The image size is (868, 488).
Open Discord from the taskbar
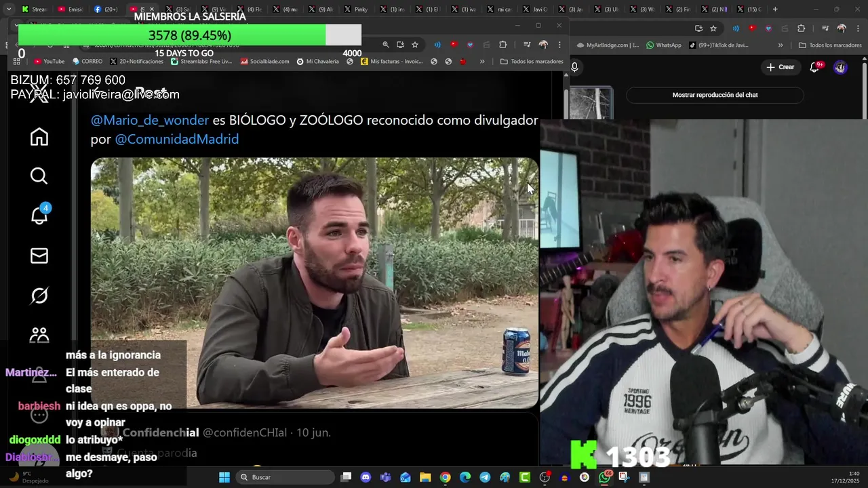pyautogui.click(x=366, y=477)
